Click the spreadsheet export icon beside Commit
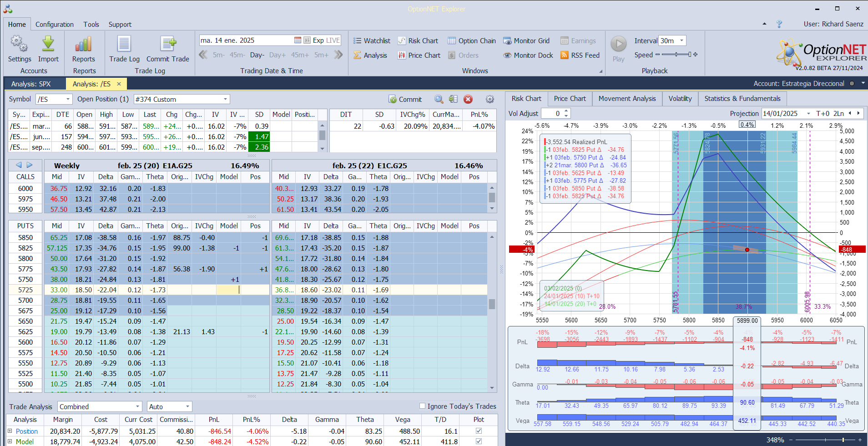This screenshot has height=446, width=868. [453, 99]
